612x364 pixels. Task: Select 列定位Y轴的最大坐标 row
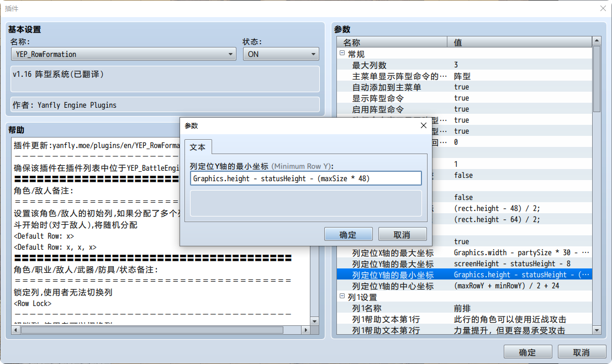pos(465,263)
